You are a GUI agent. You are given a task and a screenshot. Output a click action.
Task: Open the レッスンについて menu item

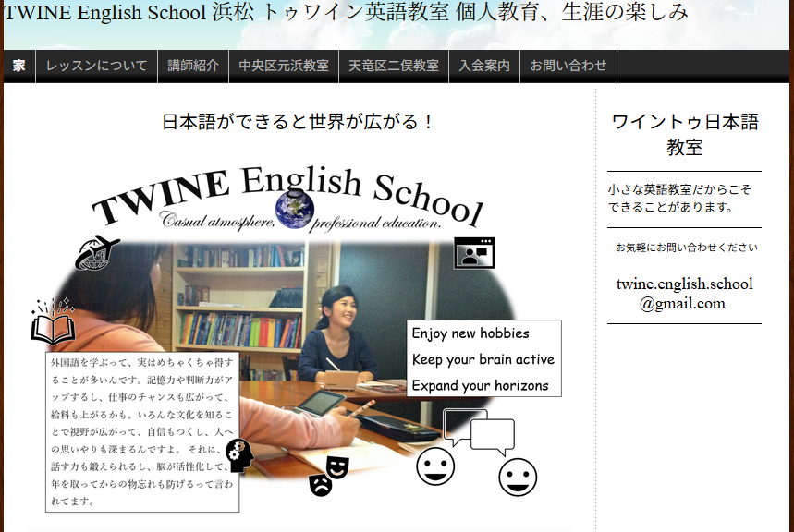coord(97,66)
